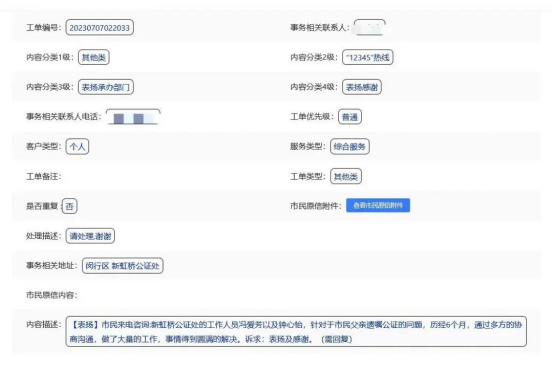The width and height of the screenshot is (553, 372).
Task: Click the 事务相关联系人: label
Action: click(x=320, y=28)
